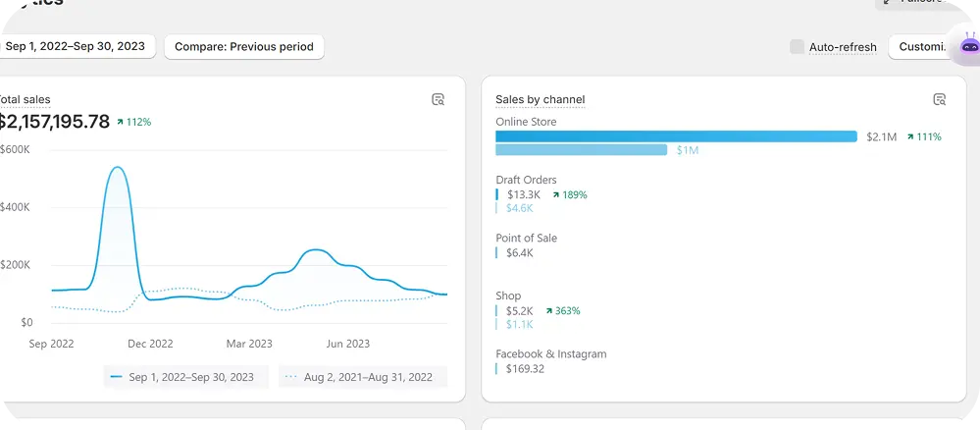This screenshot has height=430, width=980.
Task: Toggle legend Sep 1, 2022–Sep 30, 2023 series
Action: (186, 377)
